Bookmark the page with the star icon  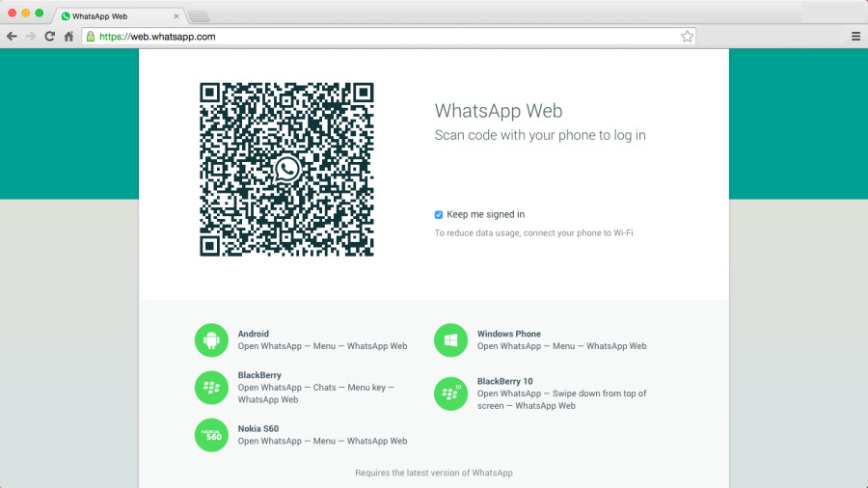click(x=687, y=37)
